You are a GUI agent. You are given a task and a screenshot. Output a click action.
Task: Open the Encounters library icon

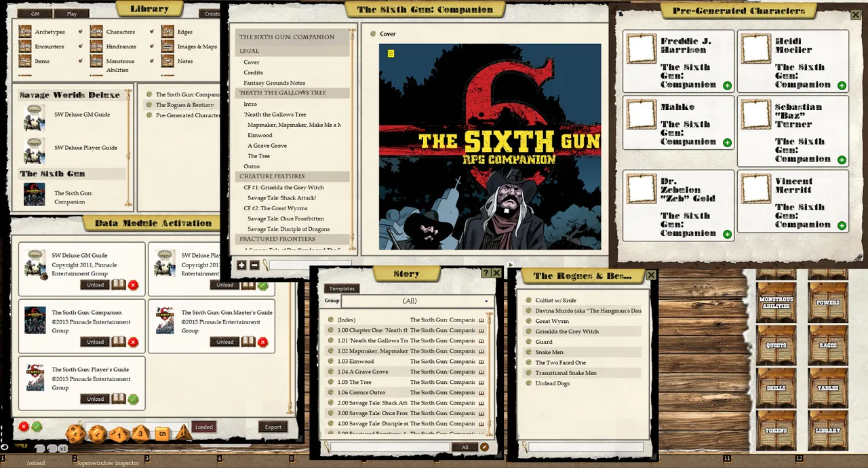[x=25, y=47]
